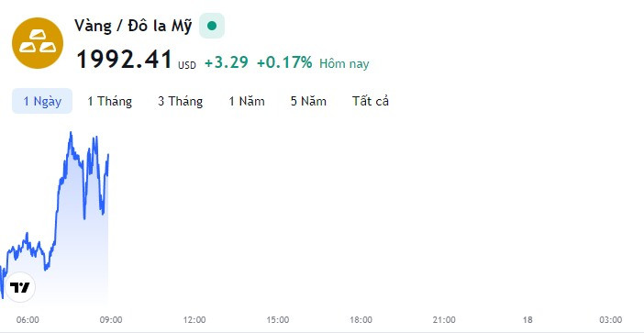The image size is (644, 333).
Task: Select the 1 Ngày time range
Action: [42, 101]
